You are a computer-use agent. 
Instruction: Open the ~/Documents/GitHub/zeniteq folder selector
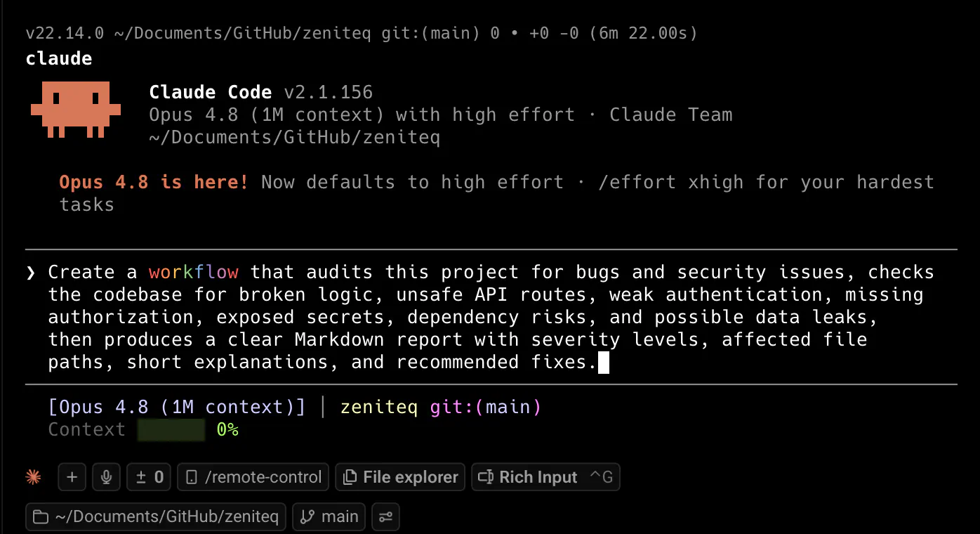156,516
